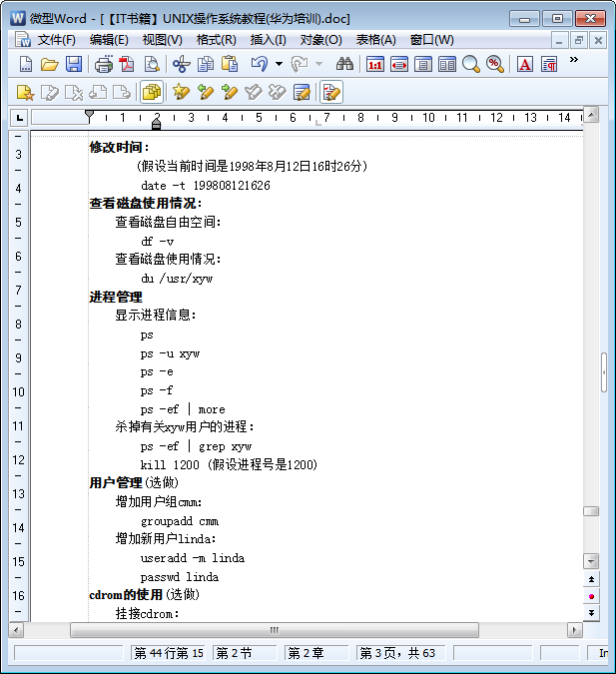Open the 窗口(W) menu

pos(431,40)
